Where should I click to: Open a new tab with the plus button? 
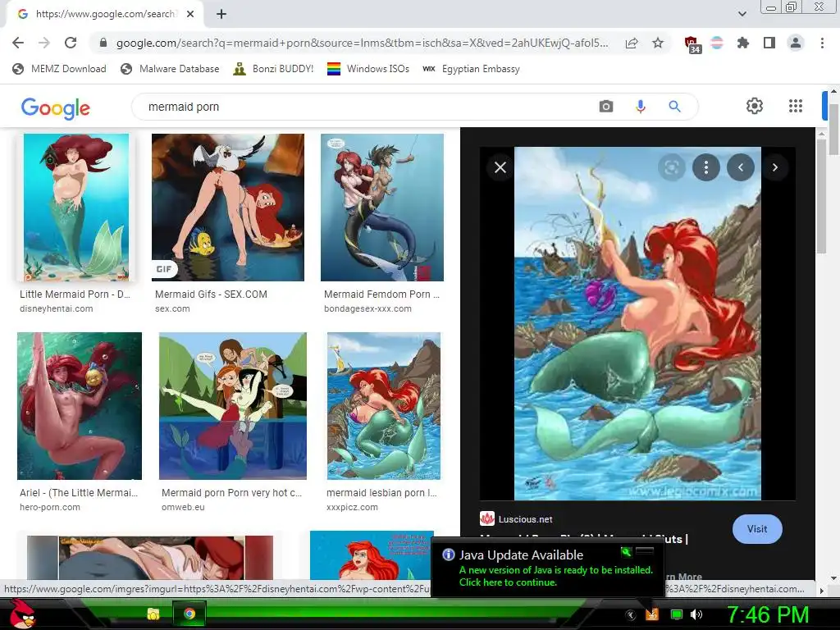(221, 14)
